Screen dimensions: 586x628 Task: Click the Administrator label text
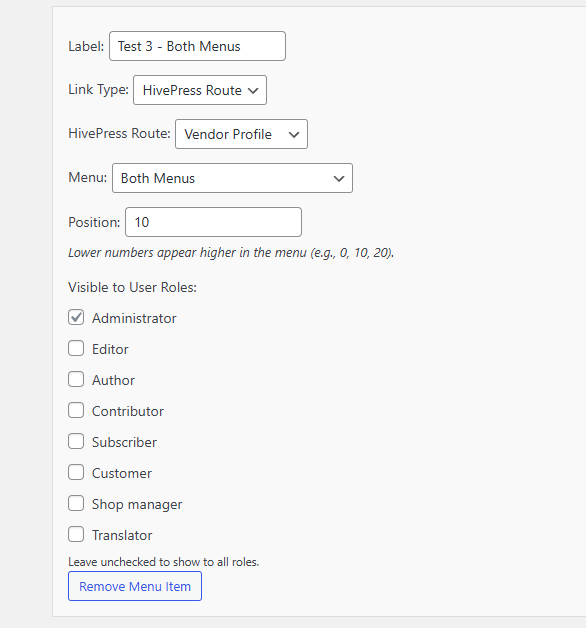tap(134, 318)
